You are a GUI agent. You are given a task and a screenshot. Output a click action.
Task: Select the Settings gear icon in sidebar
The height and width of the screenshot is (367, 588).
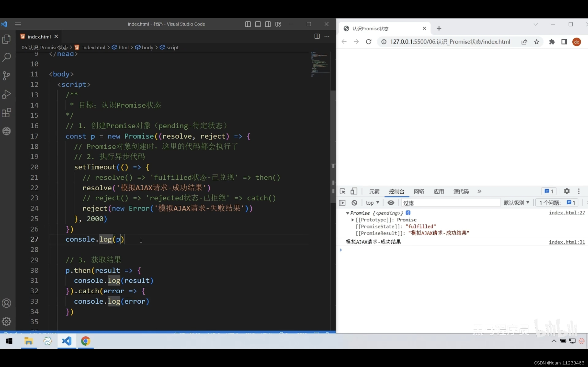(x=6, y=321)
